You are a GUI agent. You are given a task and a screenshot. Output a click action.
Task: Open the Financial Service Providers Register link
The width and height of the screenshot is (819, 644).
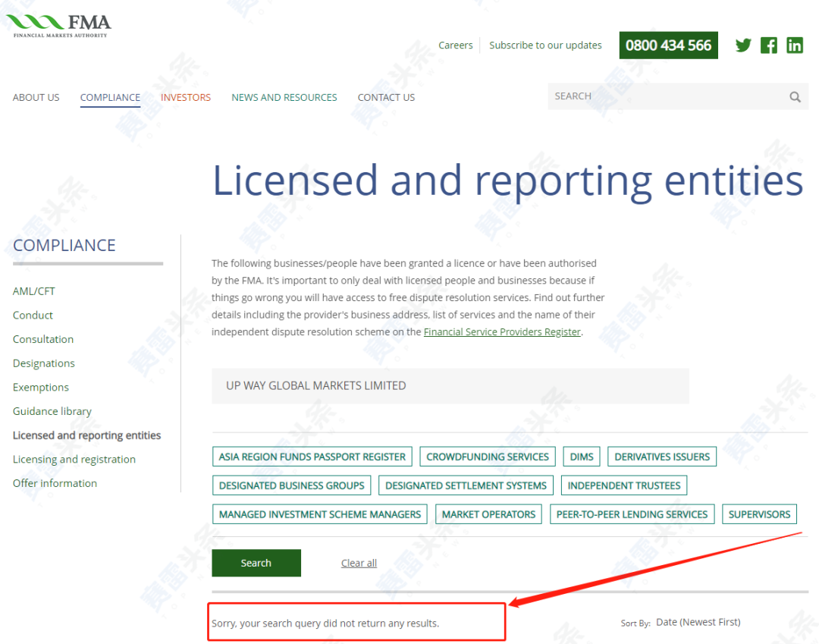[x=502, y=331]
